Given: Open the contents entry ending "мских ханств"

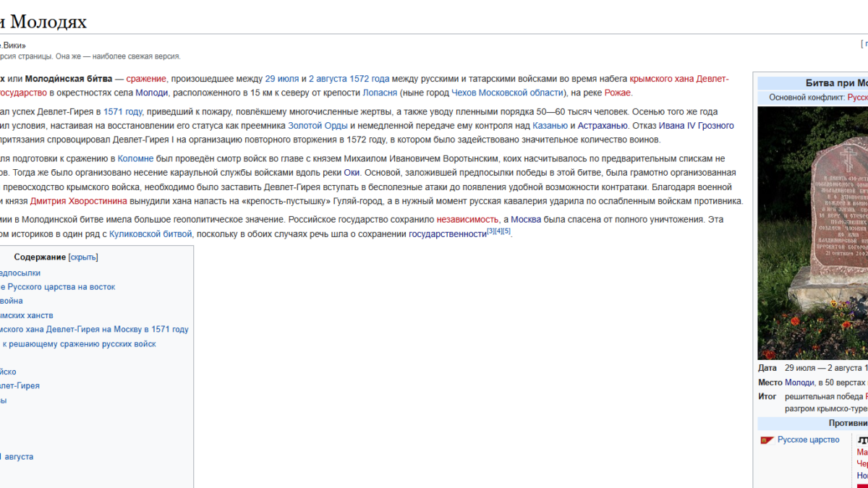Looking at the screenshot, I should 27,315.
